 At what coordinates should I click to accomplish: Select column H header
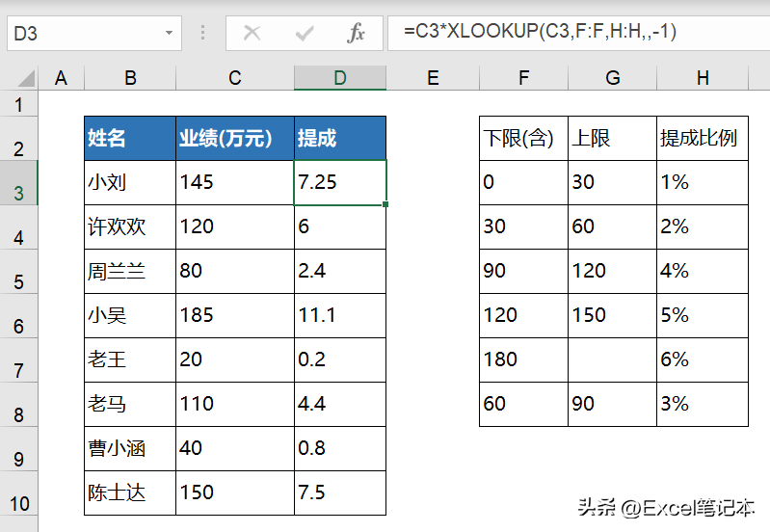pos(703,78)
